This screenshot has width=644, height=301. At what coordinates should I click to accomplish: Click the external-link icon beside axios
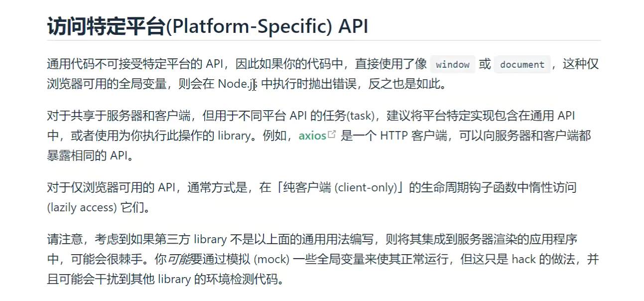(x=332, y=135)
